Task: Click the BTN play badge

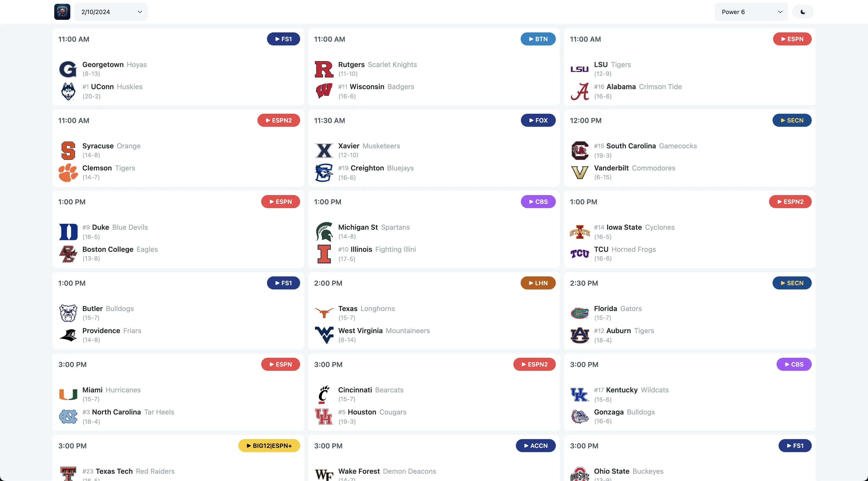Action: coord(538,39)
